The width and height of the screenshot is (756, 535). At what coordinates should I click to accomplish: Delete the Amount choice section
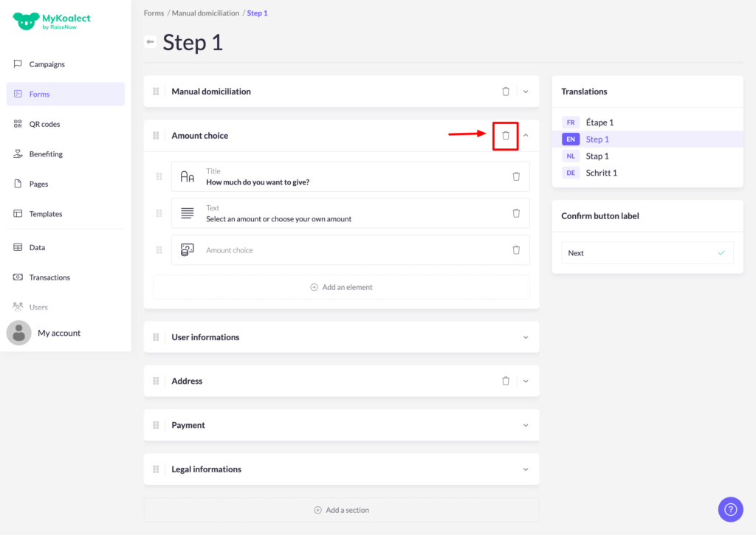pyautogui.click(x=506, y=136)
